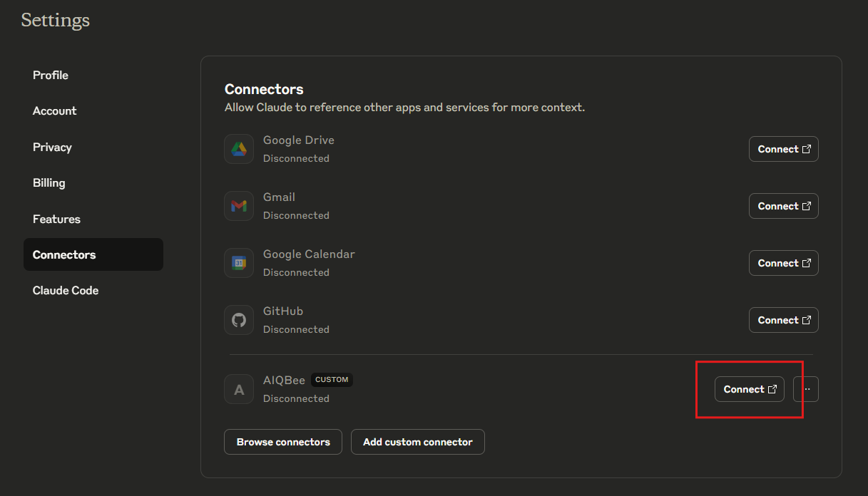Click the Google Calendar connector icon

pos(239,263)
